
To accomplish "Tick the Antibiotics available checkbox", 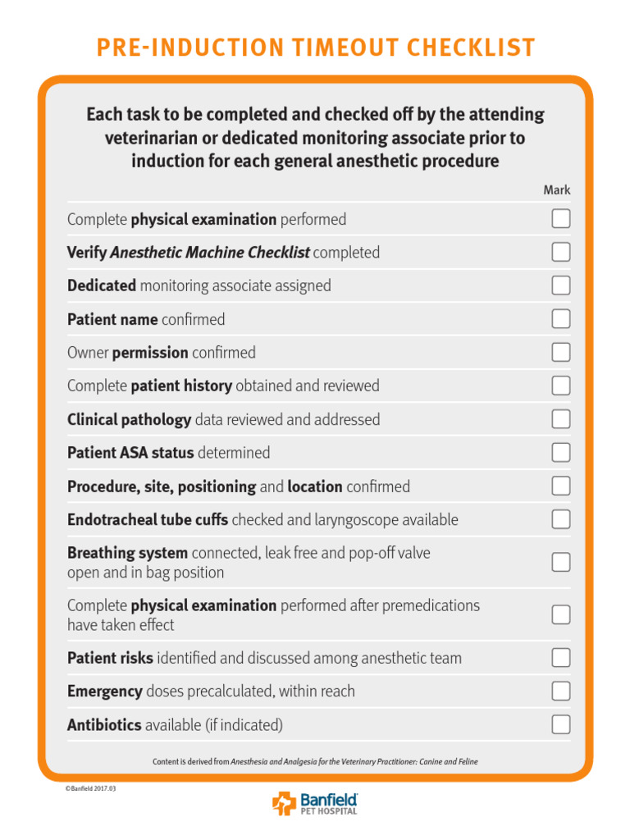I will 561,724.
